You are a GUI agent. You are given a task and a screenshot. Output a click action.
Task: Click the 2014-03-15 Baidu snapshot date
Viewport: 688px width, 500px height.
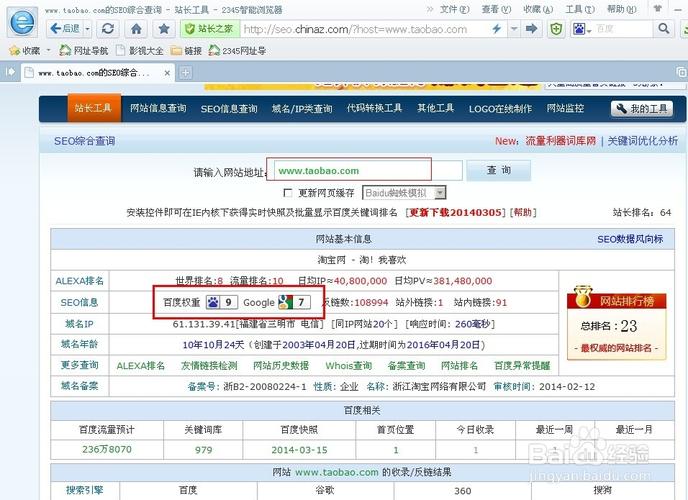299,450
